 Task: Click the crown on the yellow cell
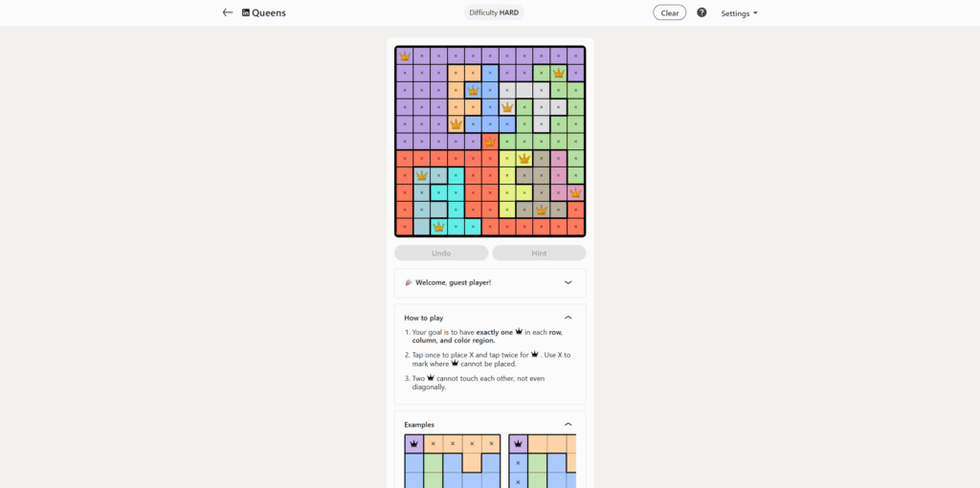tap(524, 159)
